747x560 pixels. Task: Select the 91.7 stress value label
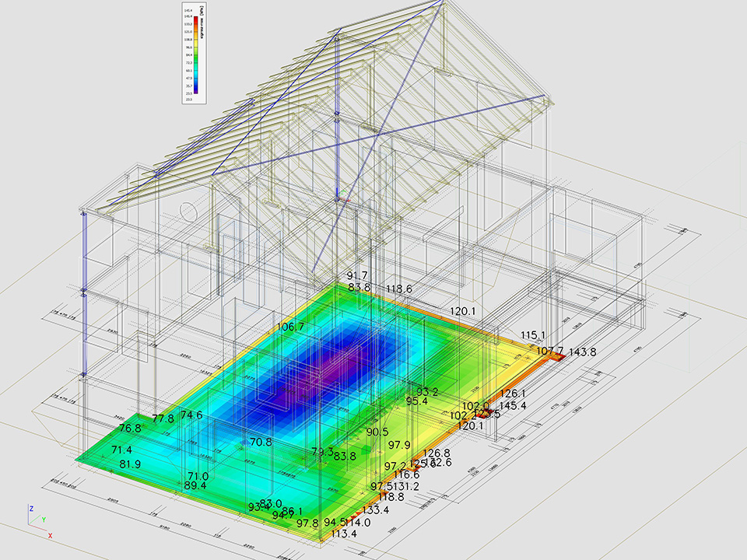pyautogui.click(x=359, y=276)
